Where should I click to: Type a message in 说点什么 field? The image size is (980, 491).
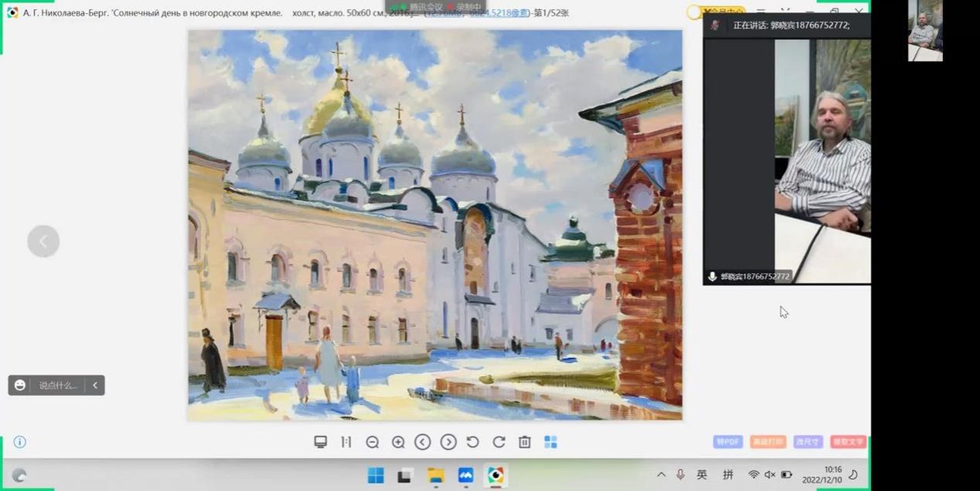click(58, 385)
